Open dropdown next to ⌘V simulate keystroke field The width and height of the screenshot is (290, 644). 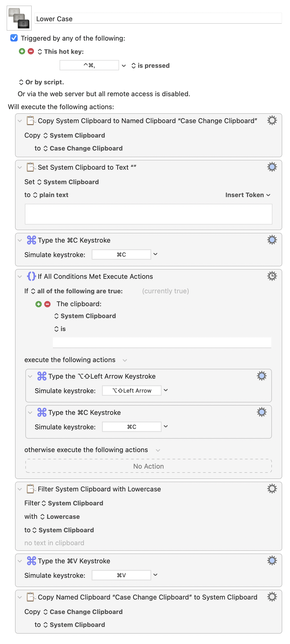(155, 575)
